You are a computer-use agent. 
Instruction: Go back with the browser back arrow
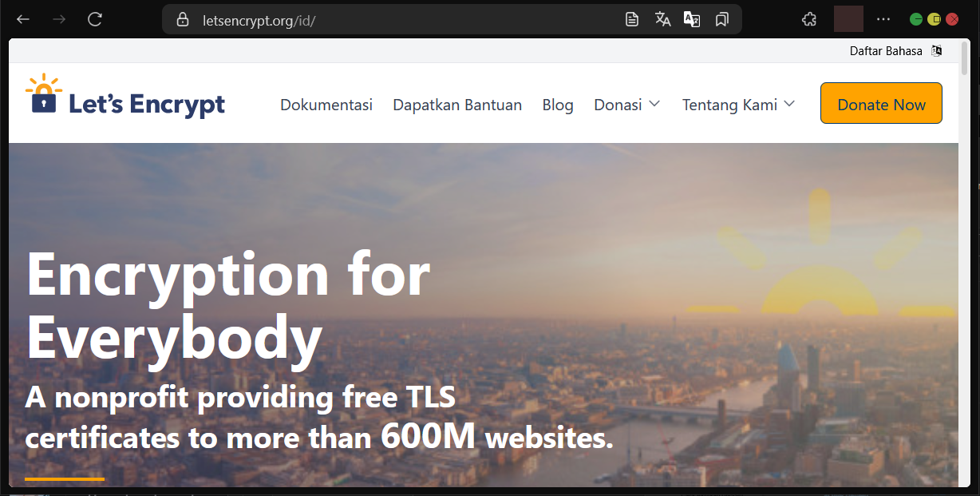point(23,19)
